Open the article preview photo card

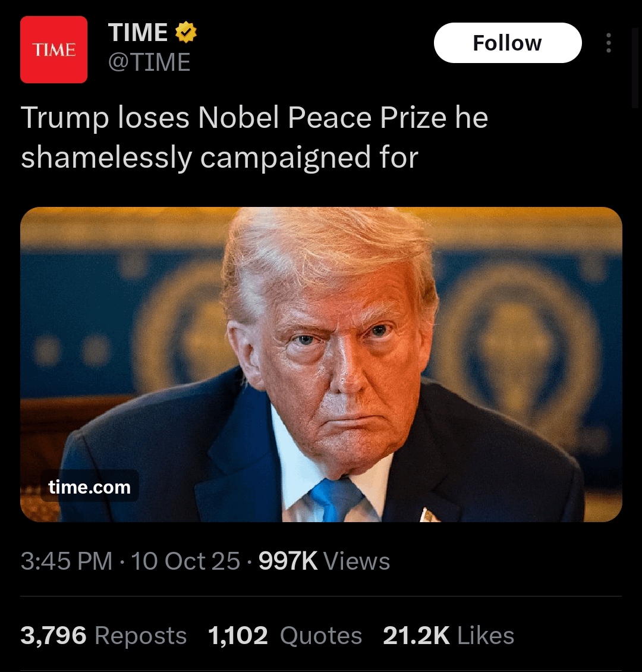321,365
